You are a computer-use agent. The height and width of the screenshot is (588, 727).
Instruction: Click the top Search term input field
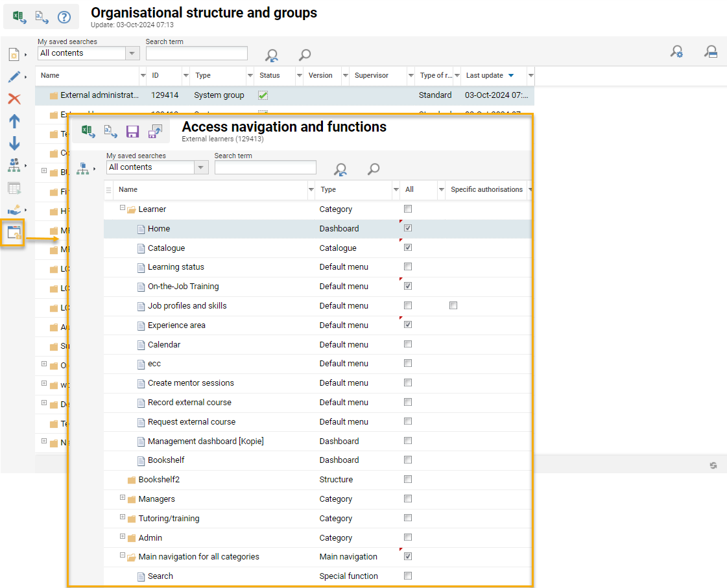coord(197,53)
